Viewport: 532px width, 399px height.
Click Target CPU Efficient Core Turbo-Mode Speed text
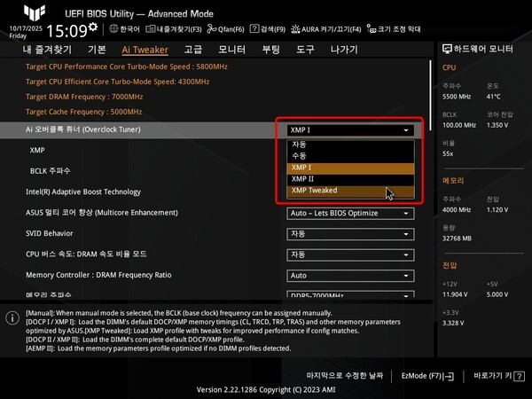coord(118,82)
